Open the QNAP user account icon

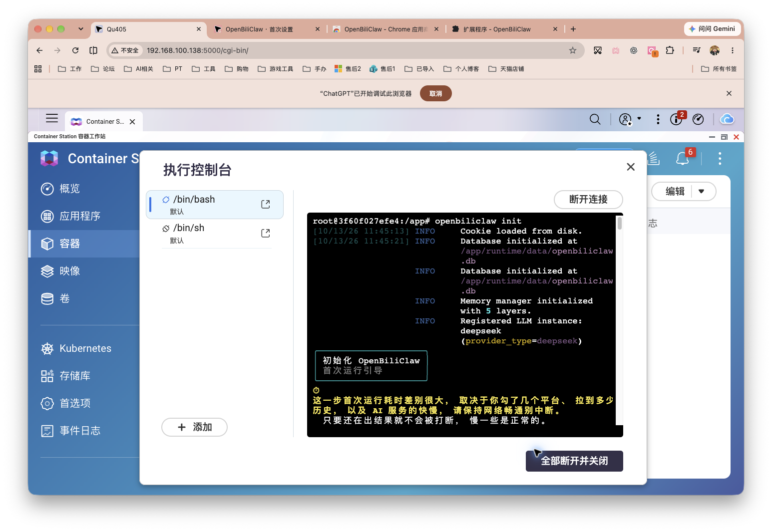[625, 119]
